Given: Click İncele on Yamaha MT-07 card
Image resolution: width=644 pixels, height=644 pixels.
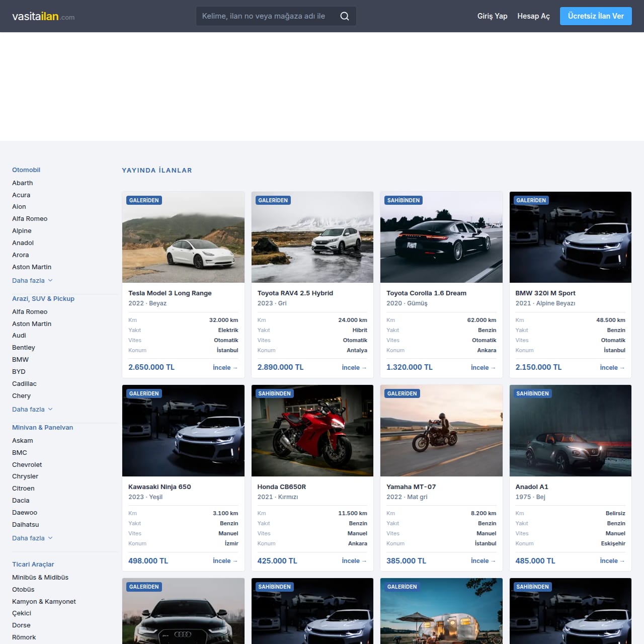Looking at the screenshot, I should pyautogui.click(x=484, y=561).
